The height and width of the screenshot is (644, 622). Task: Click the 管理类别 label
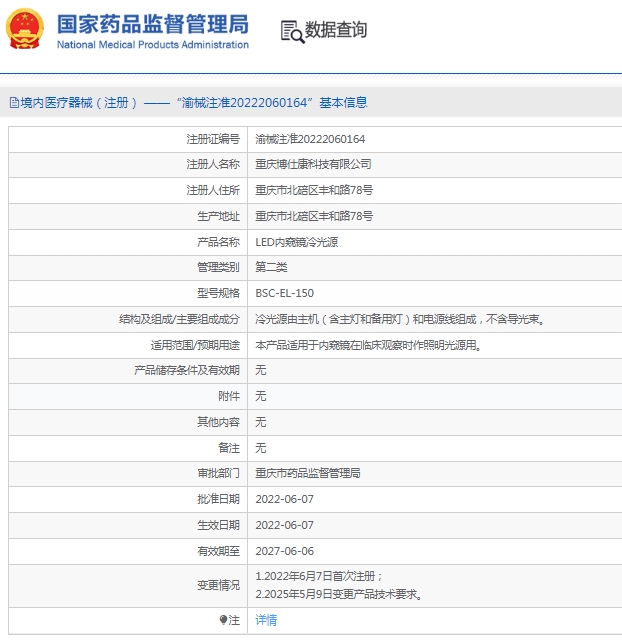218,267
